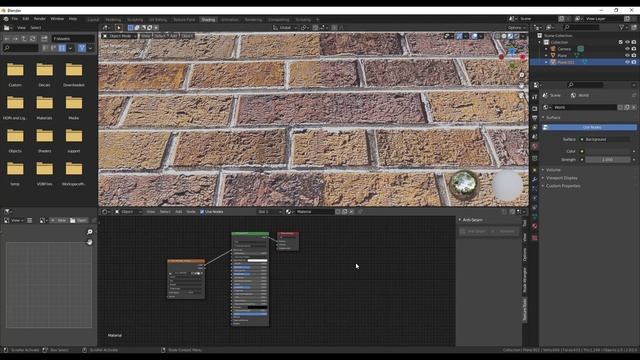Open Render properties tab icon

tap(535, 108)
